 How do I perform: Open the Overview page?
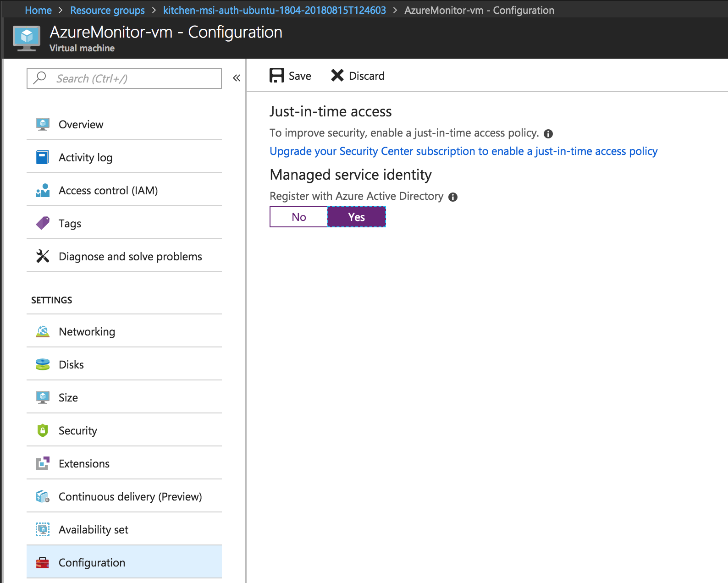(x=81, y=124)
